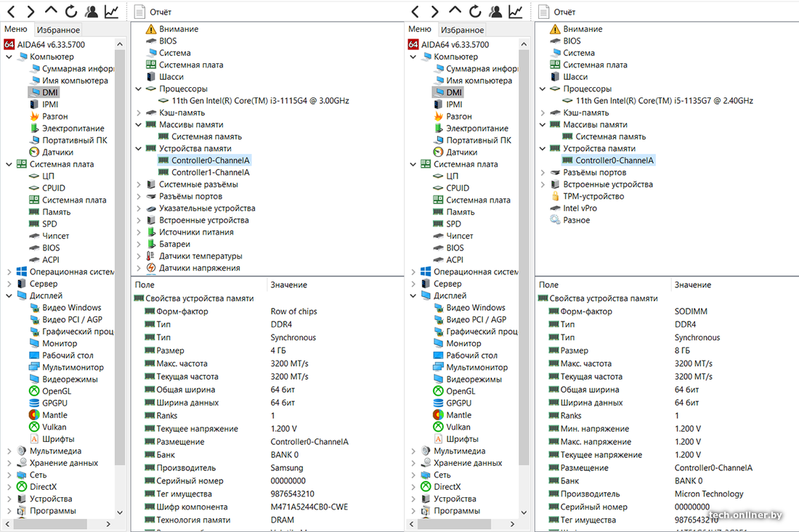The height and width of the screenshot is (532, 799).
Task: Select Датчики in the left window tree
Action: [x=52, y=152]
